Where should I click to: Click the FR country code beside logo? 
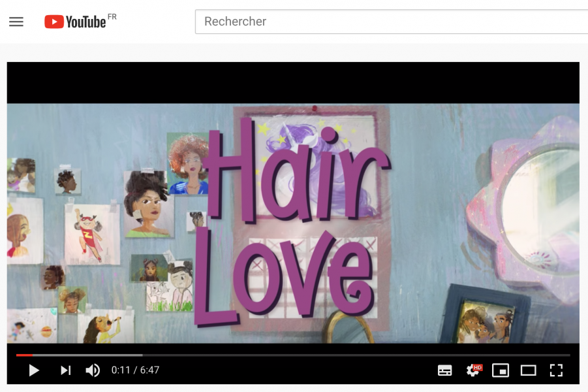(112, 17)
